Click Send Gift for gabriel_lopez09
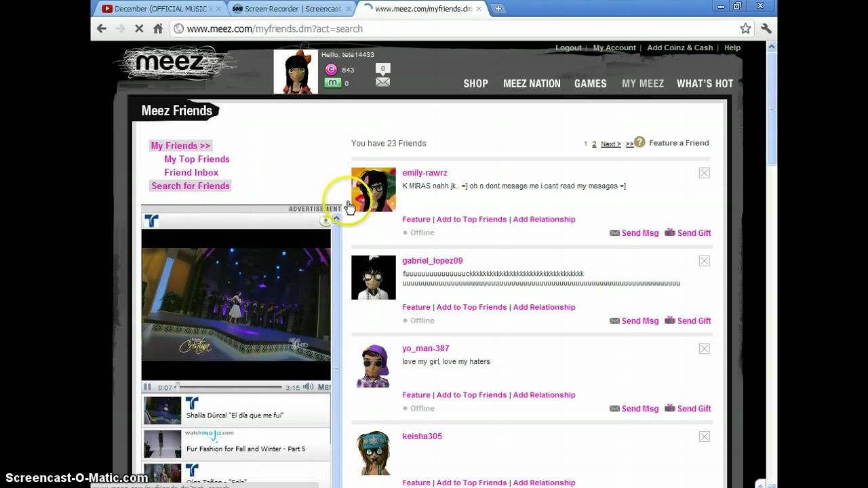Image resolution: width=868 pixels, height=488 pixels. 688,321
